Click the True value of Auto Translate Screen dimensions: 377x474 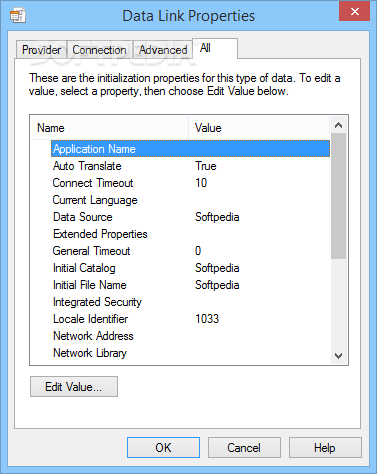206,166
